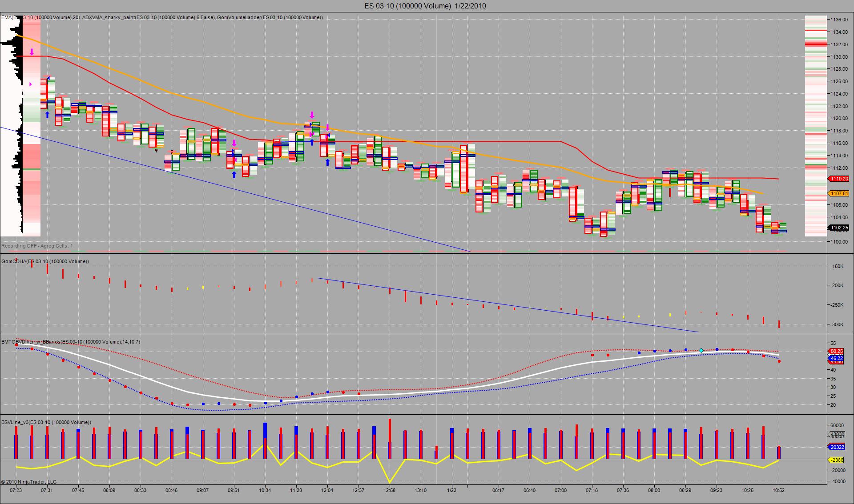Click the 1118.00 price axis label

(838, 131)
